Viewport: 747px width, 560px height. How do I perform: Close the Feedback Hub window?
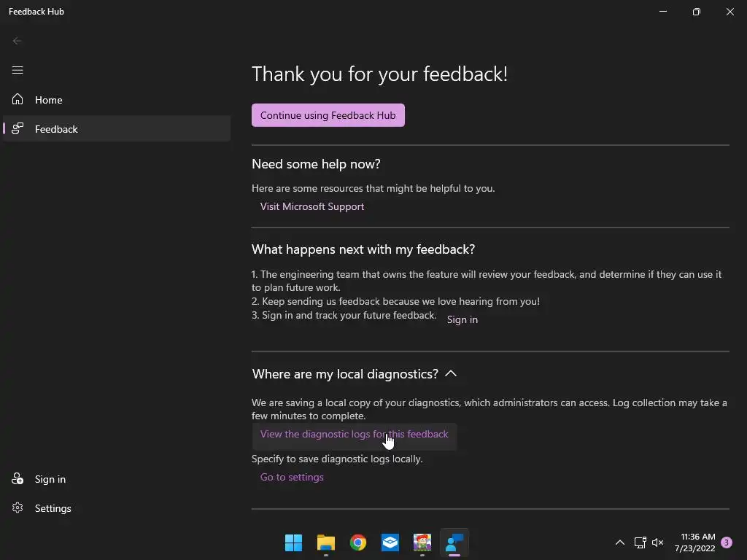(x=729, y=12)
